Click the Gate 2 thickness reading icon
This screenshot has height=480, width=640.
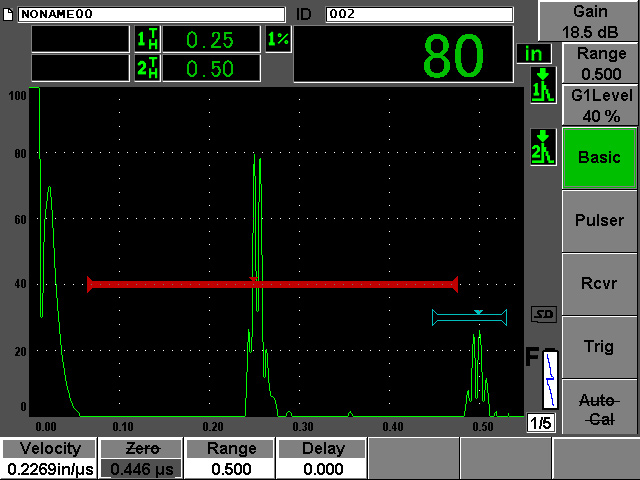(146, 68)
